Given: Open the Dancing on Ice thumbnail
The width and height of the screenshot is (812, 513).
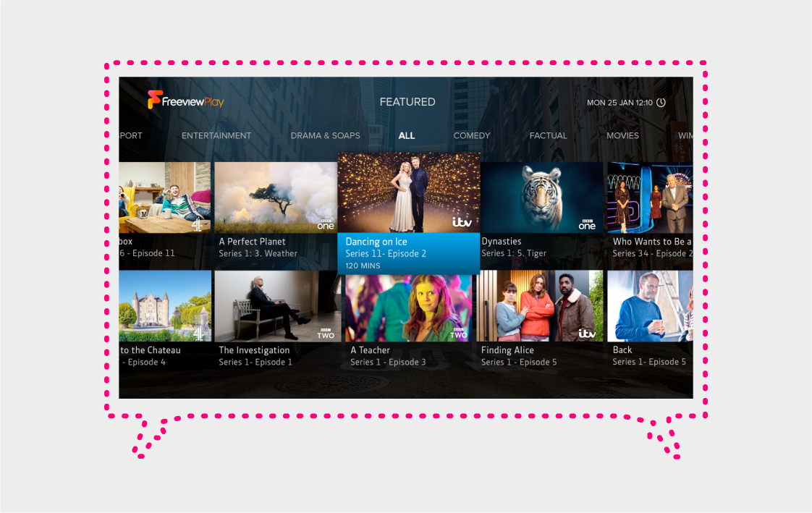Looking at the screenshot, I should (x=409, y=192).
